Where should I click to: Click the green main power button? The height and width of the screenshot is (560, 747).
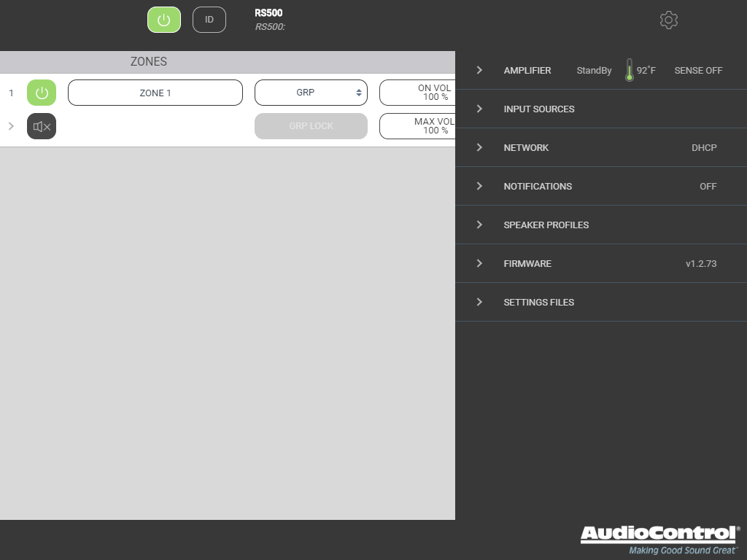(x=164, y=20)
